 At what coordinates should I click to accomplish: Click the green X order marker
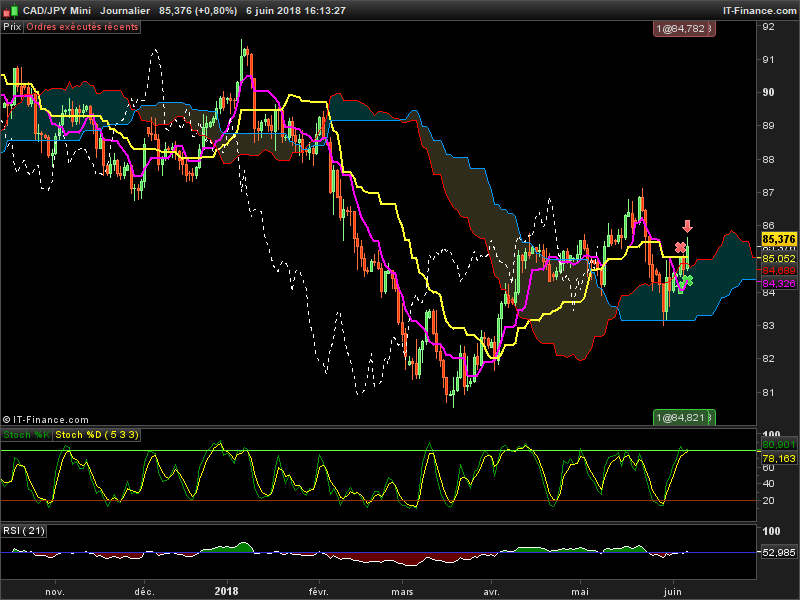click(688, 280)
